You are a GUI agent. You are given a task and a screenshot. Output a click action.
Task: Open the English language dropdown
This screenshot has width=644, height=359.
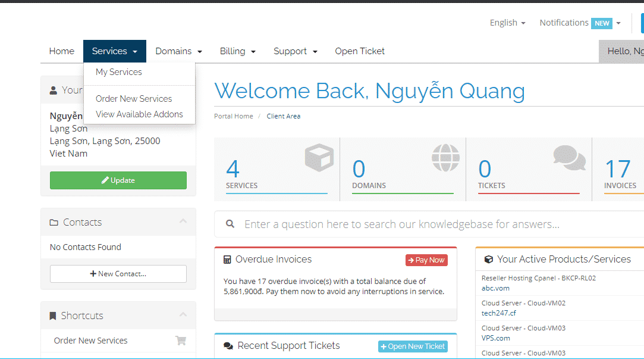pyautogui.click(x=507, y=23)
